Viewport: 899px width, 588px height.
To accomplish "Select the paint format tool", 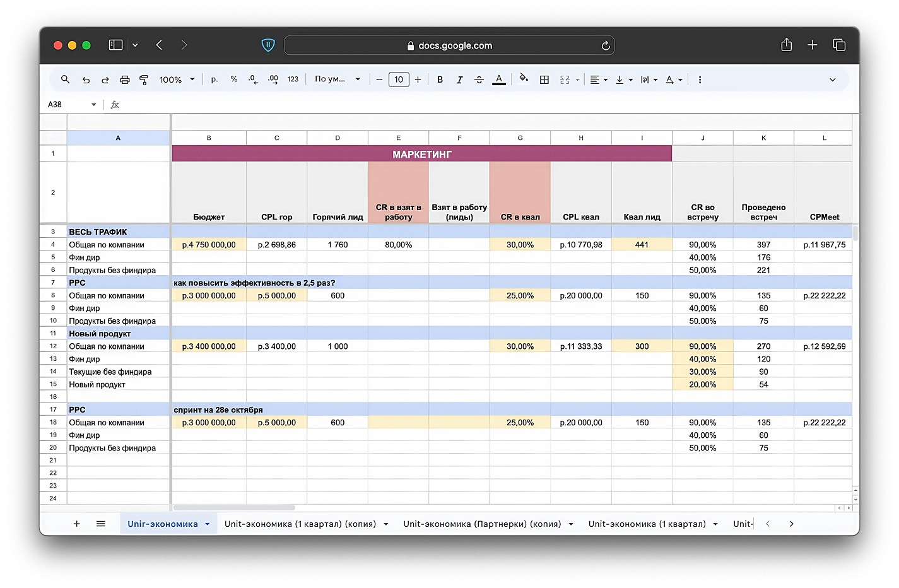I will pyautogui.click(x=144, y=79).
